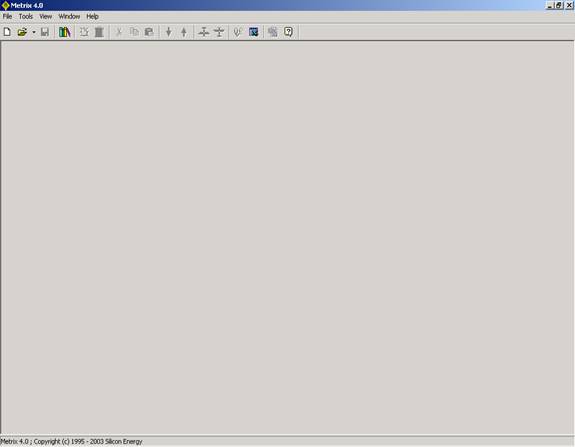Viewport: 575px width, 447px height.
Task: Click the Cut scissors icon
Action: coord(119,32)
